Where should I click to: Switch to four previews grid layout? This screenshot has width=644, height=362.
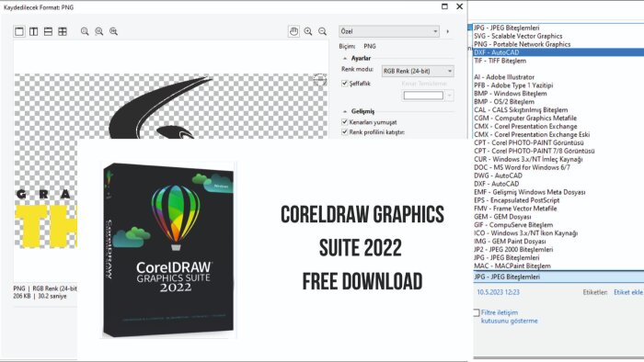point(63,31)
